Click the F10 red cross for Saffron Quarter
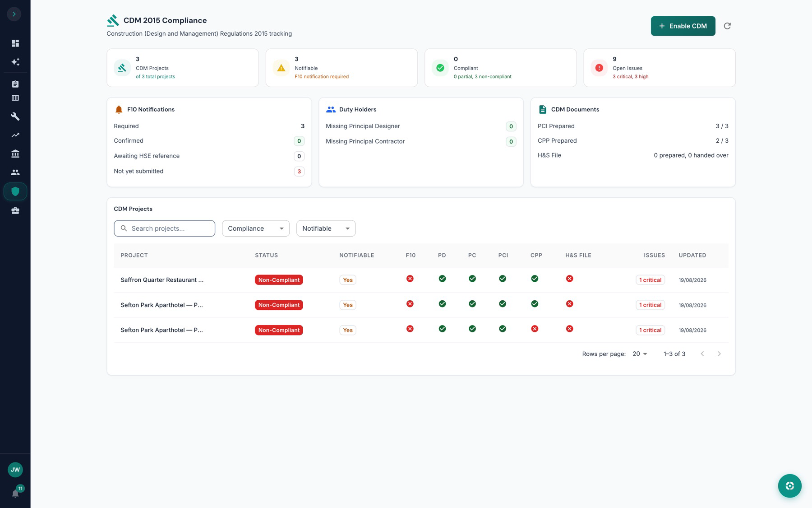This screenshot has width=812, height=508. 410,279
